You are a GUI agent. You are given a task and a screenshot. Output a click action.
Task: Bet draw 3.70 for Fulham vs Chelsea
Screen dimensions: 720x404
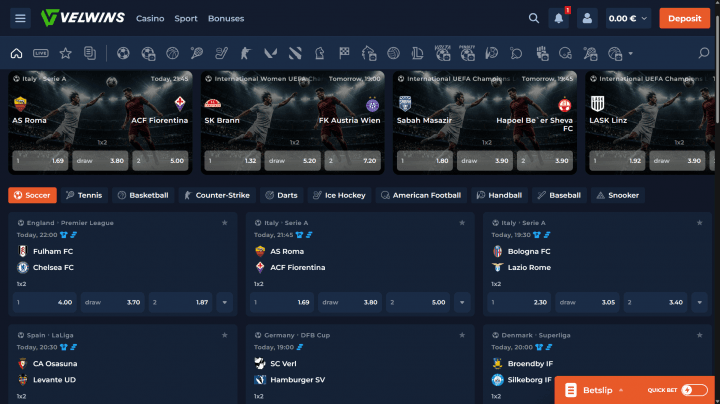112,303
